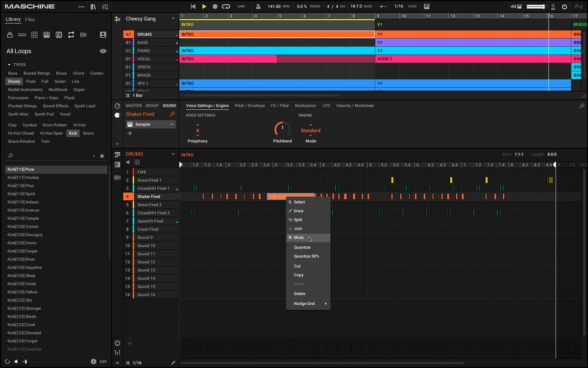The image size is (588, 368).
Task: Select the Snare tag filter
Action: [x=88, y=133]
